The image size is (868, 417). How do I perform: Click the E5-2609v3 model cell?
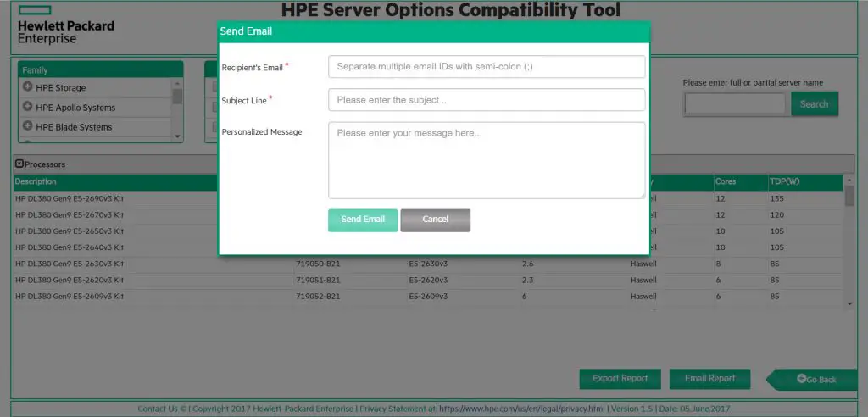coord(428,297)
